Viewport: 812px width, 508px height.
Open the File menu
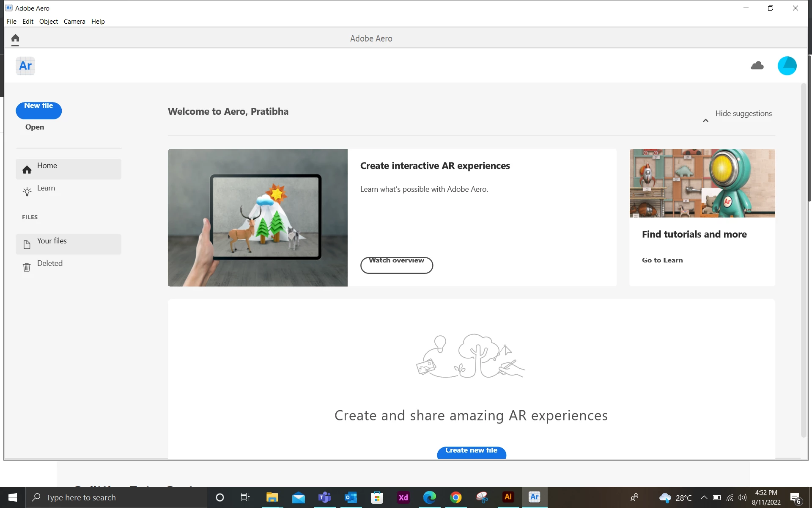[11, 22]
